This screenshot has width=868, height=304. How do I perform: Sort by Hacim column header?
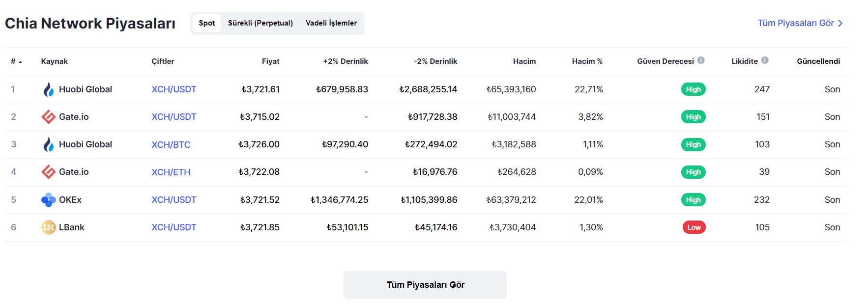pyautogui.click(x=524, y=61)
